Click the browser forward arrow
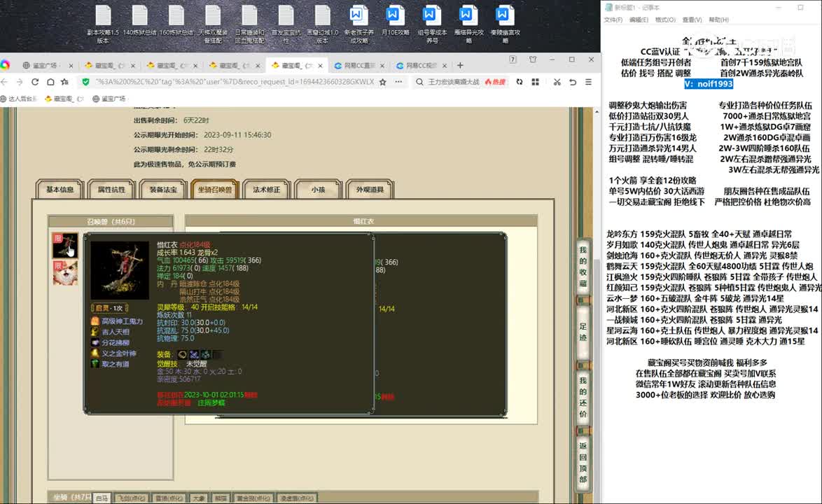This screenshot has height=504, width=822. tap(20, 83)
